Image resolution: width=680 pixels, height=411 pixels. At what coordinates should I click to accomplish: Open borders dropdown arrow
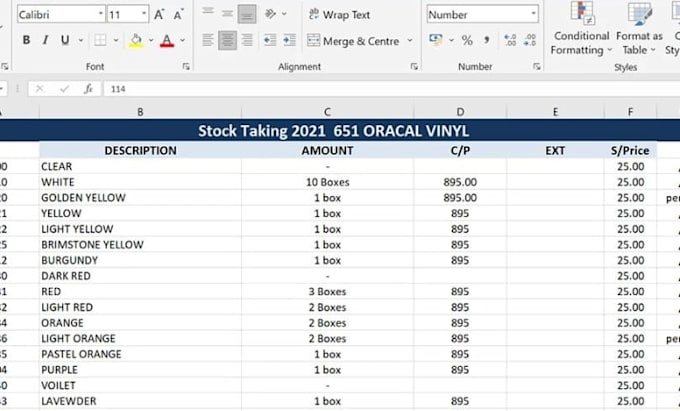click(116, 40)
